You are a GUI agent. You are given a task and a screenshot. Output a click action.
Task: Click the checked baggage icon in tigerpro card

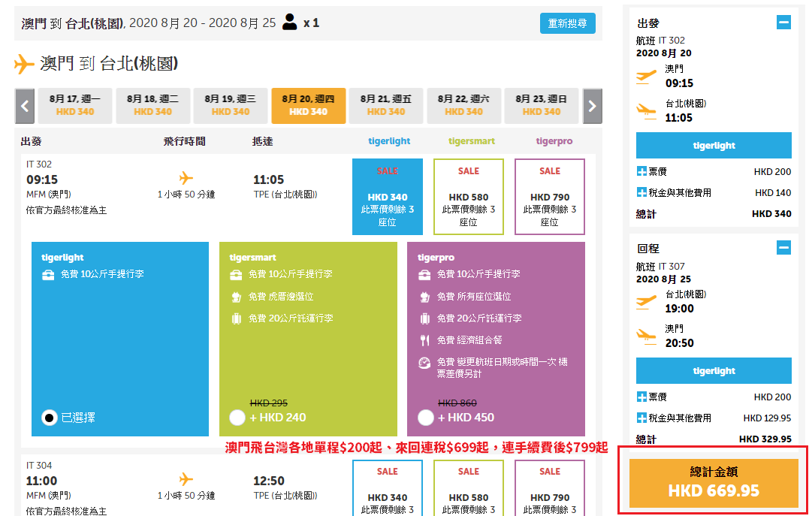(424, 318)
